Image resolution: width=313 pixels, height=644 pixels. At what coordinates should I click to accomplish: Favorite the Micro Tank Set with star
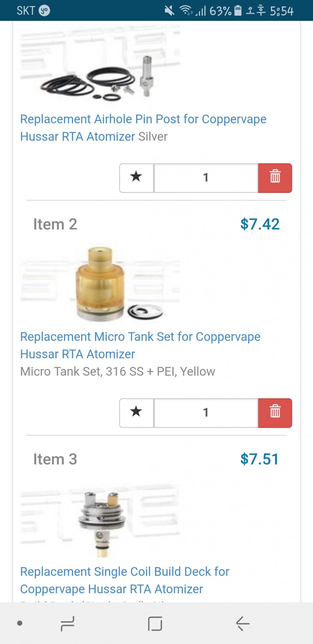(136, 413)
